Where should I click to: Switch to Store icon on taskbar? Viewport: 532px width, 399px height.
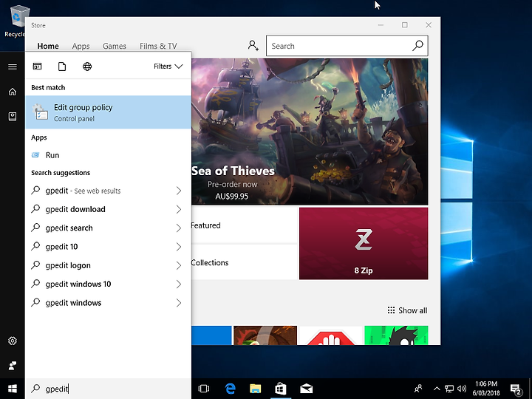click(281, 389)
